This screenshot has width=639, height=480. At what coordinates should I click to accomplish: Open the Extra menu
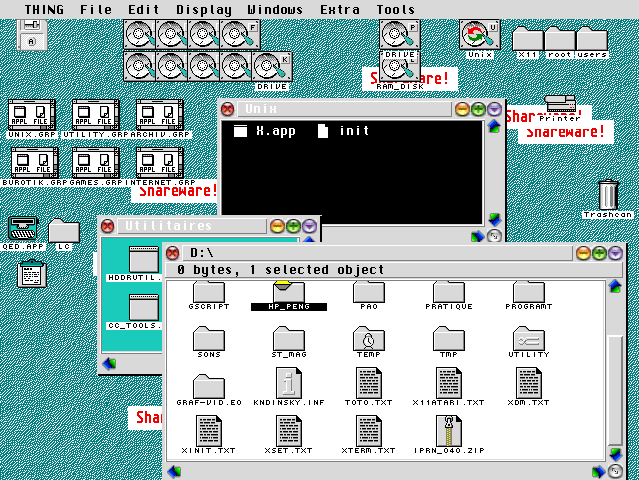coord(340,9)
